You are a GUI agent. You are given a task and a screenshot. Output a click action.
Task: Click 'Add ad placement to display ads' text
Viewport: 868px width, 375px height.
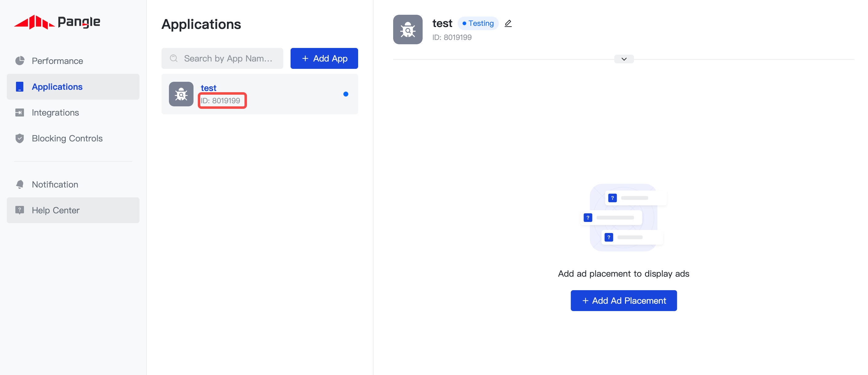pos(624,274)
